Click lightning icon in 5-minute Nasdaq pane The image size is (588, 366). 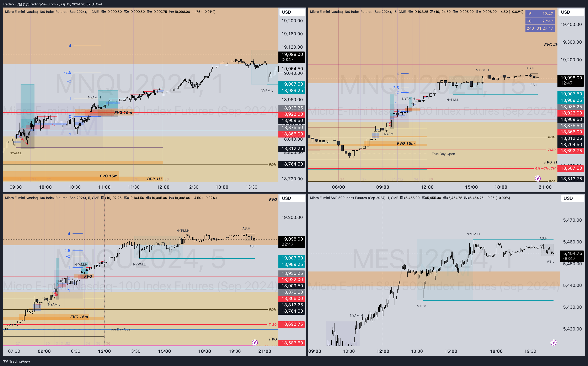[255, 343]
